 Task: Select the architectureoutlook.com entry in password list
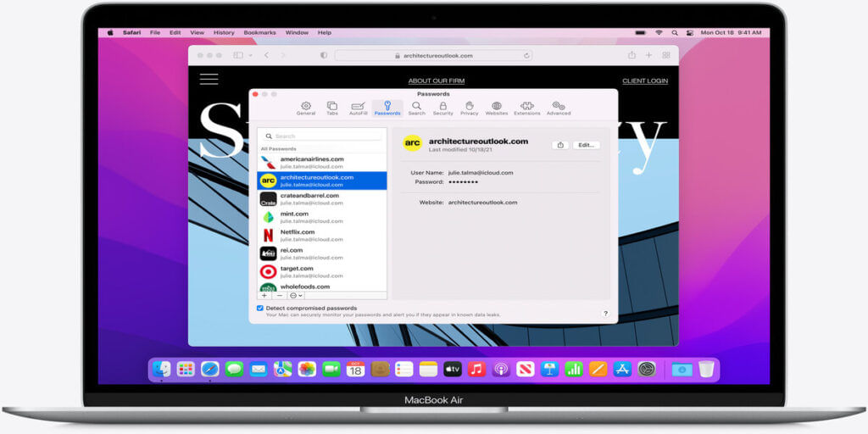[322, 181]
